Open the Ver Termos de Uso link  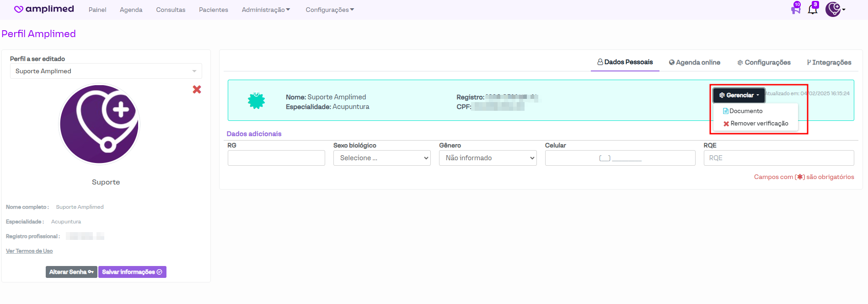coord(29,251)
